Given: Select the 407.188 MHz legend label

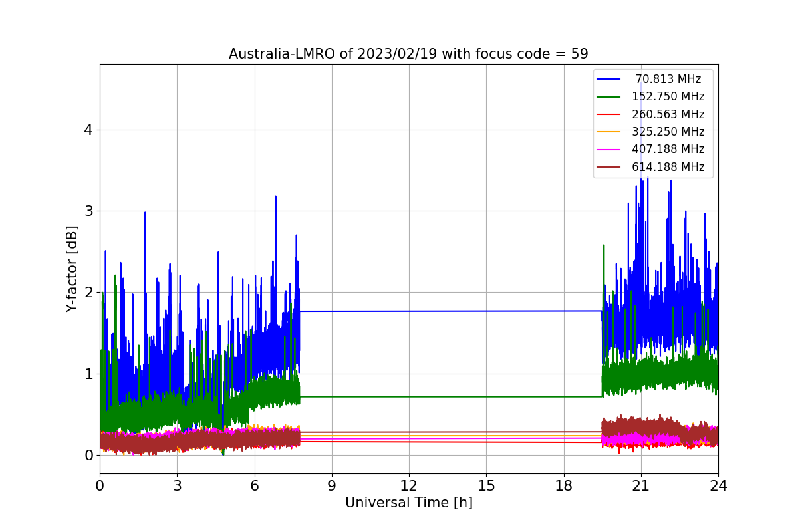Looking at the screenshot, I should coord(668,150).
